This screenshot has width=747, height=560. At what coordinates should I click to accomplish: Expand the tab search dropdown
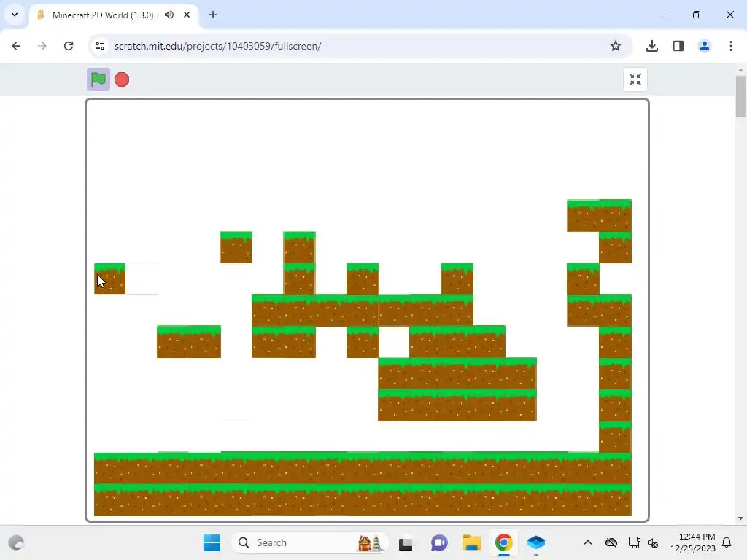[x=15, y=15]
